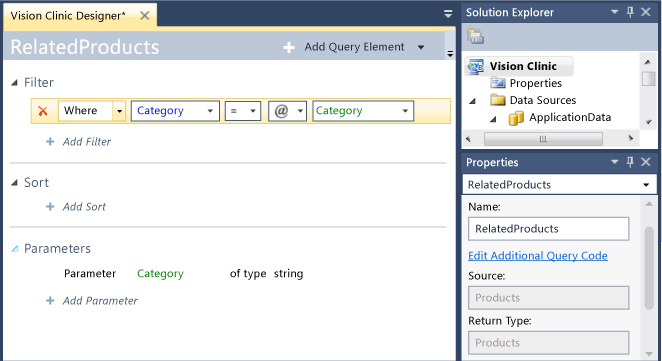Click the Name input field RelatedProducts

(548, 229)
